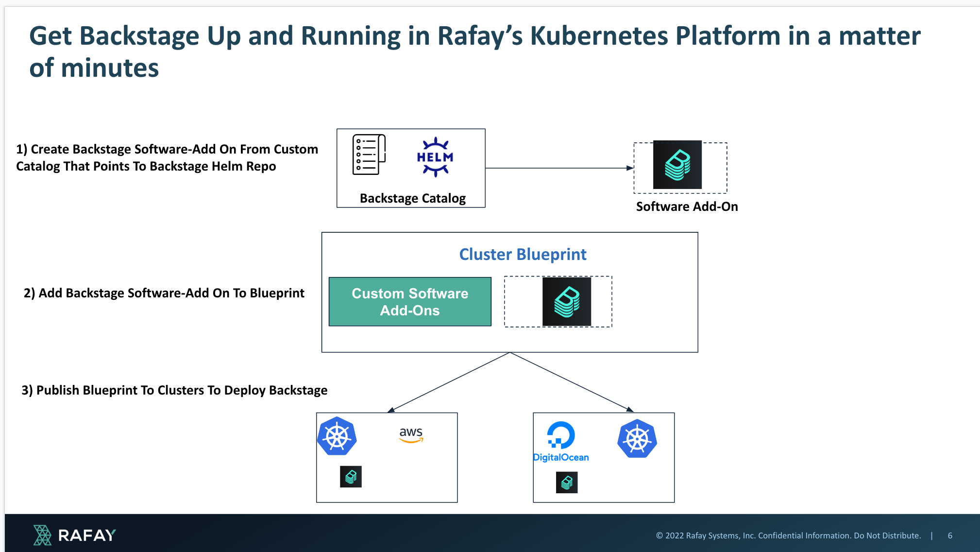The width and height of the screenshot is (980, 552).
Task: Select the Backstage Catalog label
Action: 412,198
